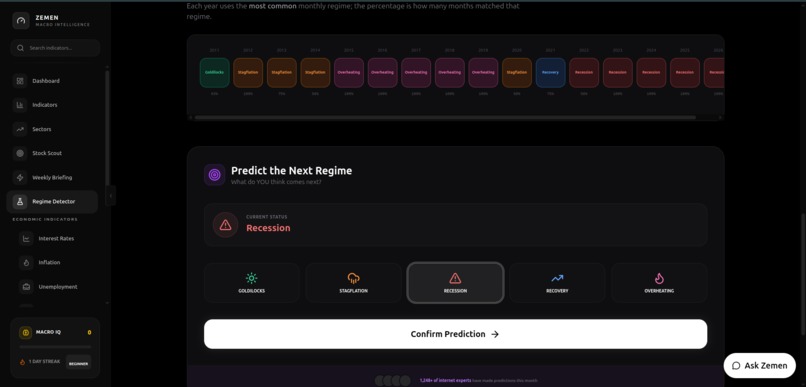Select the 2013 Stagflation regime card
This screenshot has width=806, height=387.
282,72
